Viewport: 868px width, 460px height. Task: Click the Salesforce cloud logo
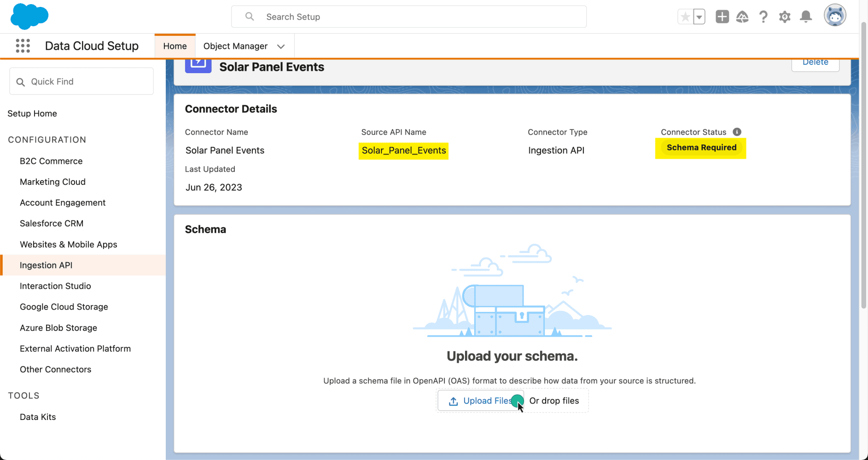29,16
